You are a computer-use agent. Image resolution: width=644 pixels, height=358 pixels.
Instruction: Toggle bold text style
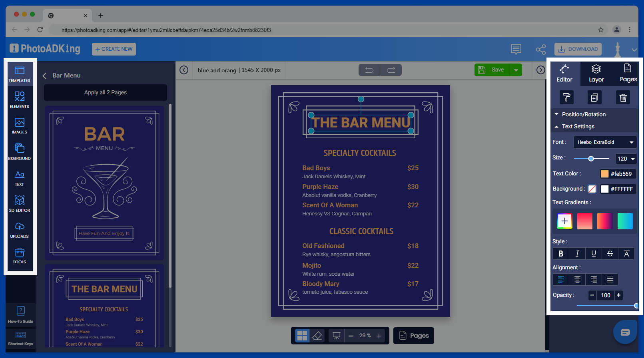pyautogui.click(x=561, y=254)
